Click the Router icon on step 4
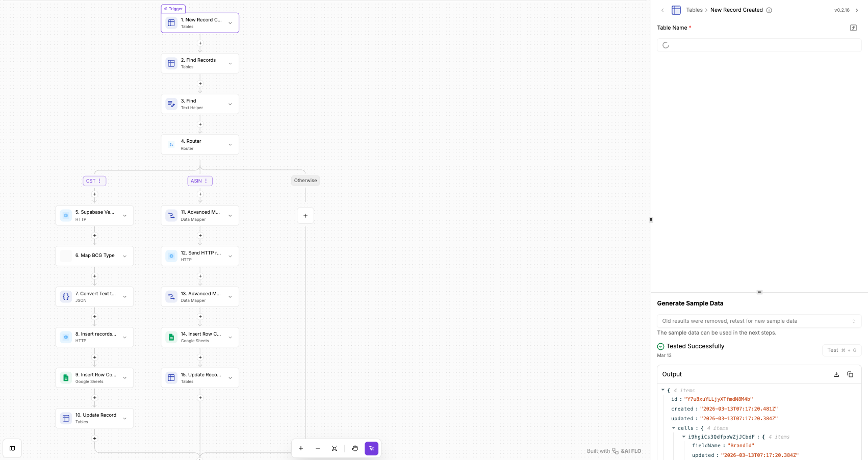Viewport: 868px width, 460px height. click(171, 144)
